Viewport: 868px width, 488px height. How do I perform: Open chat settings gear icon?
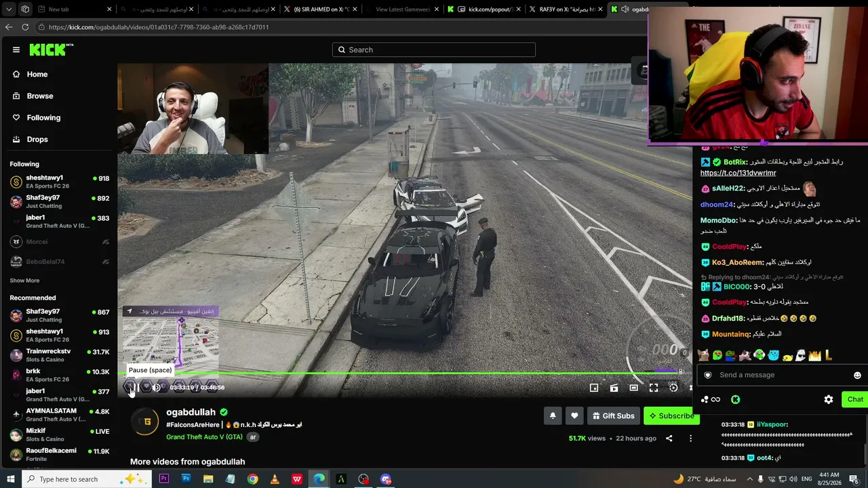829,400
